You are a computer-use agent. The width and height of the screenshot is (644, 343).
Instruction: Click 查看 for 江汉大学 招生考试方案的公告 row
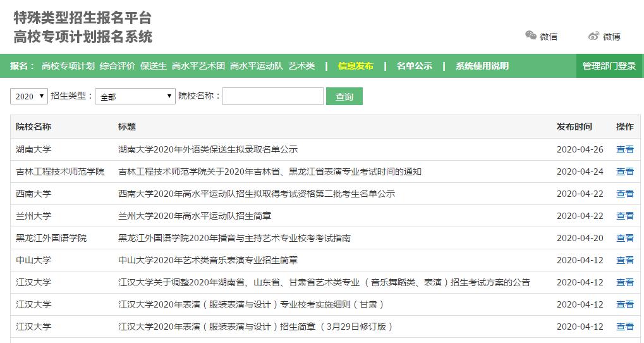point(624,282)
